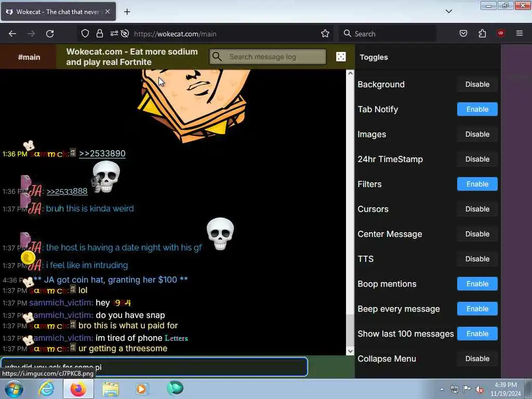
Task: Open Action Center flag tray icon
Action: [467, 389]
